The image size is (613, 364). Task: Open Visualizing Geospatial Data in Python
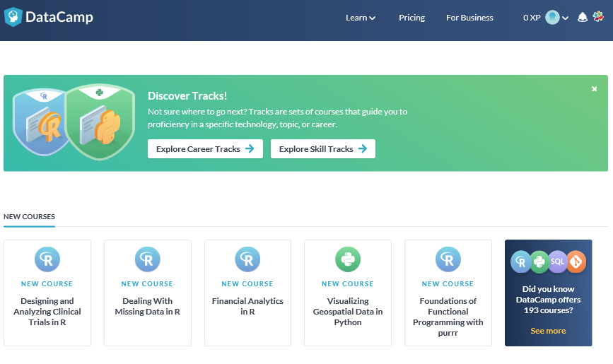tap(348, 312)
